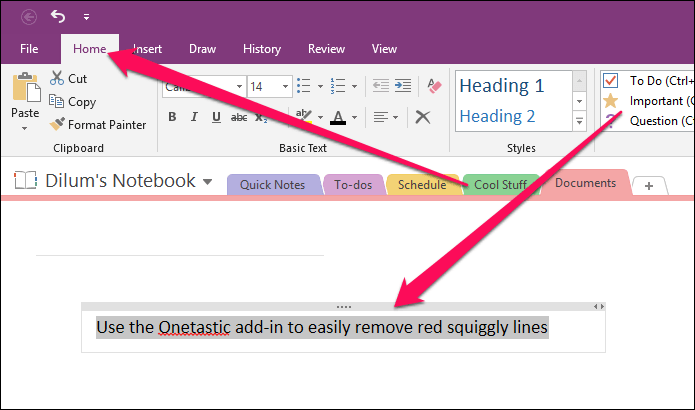Select the Format Painter brush
This screenshot has height=410, width=695.
pyautogui.click(x=57, y=125)
